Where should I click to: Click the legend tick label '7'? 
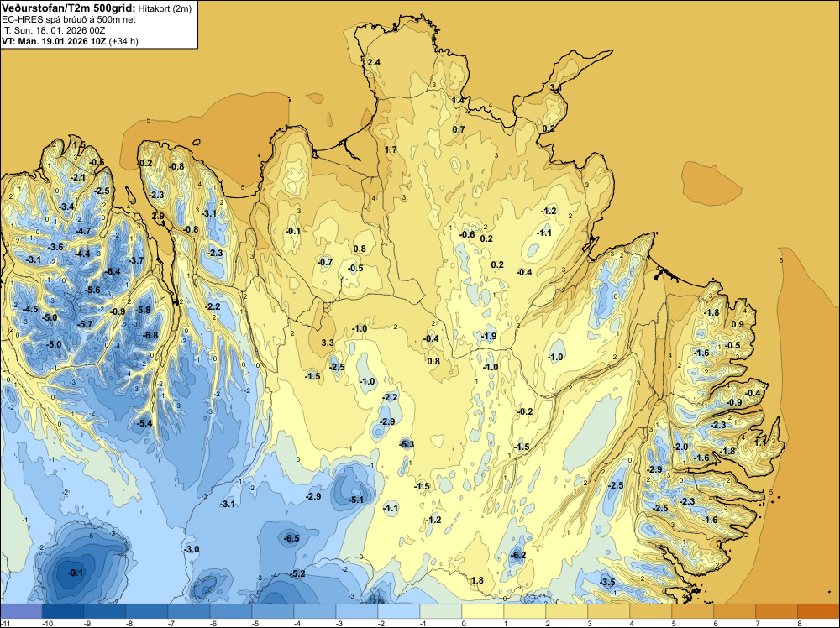coord(756,623)
